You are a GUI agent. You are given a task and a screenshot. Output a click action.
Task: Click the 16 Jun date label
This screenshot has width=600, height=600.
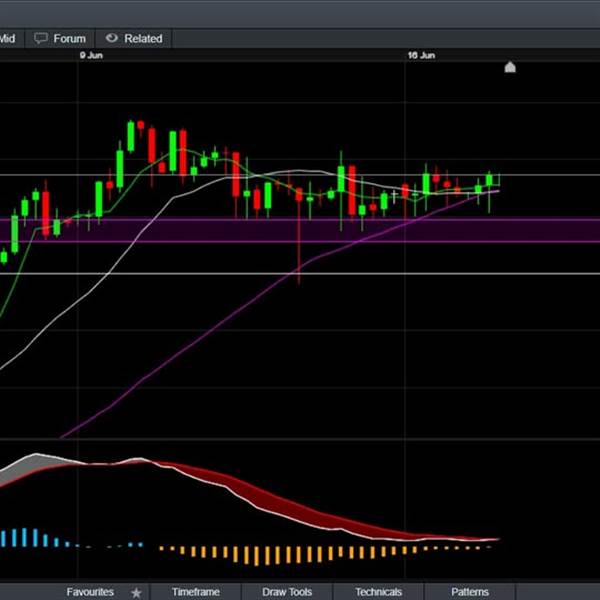(421, 55)
